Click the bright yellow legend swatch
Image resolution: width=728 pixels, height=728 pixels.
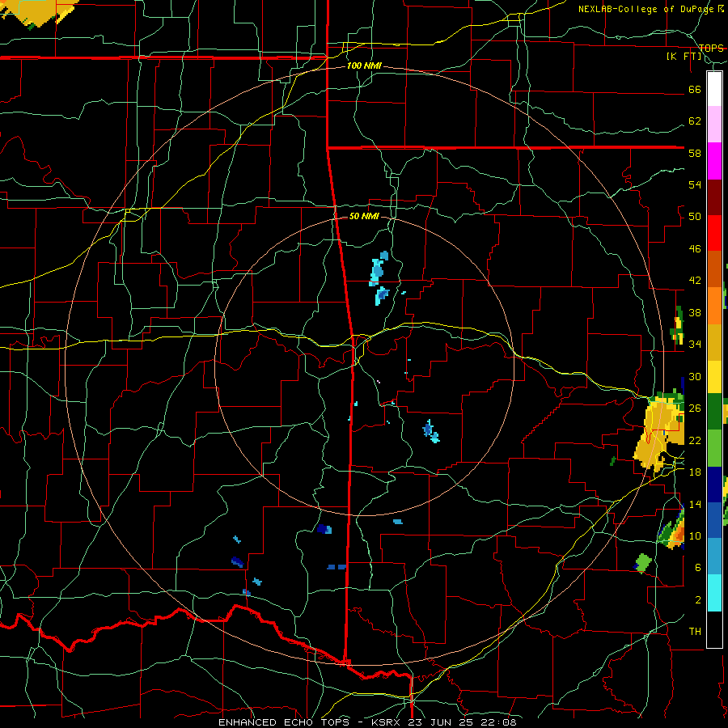[714, 376]
